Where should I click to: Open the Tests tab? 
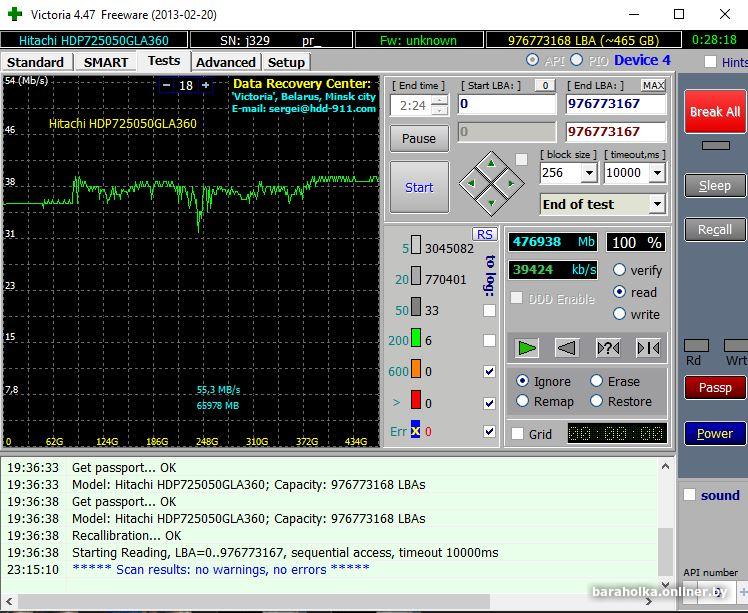point(164,61)
